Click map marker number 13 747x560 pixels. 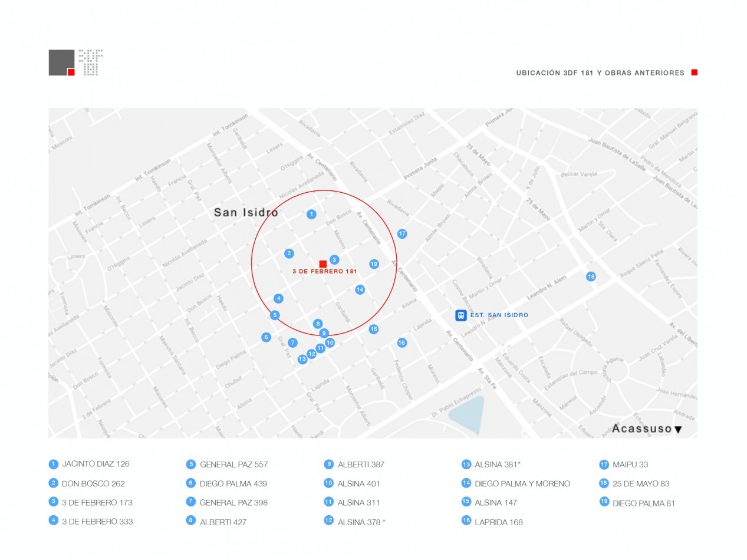(302, 359)
